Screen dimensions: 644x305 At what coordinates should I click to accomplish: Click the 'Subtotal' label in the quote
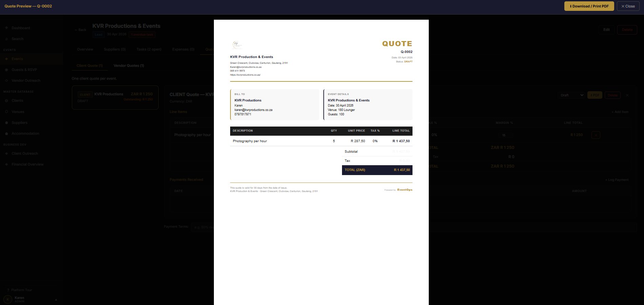coord(351,152)
